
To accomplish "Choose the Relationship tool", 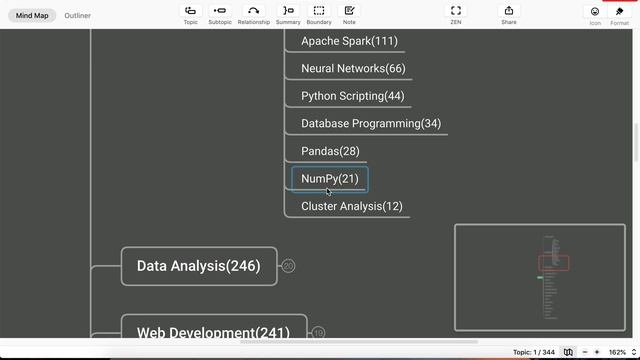I will [x=253, y=15].
